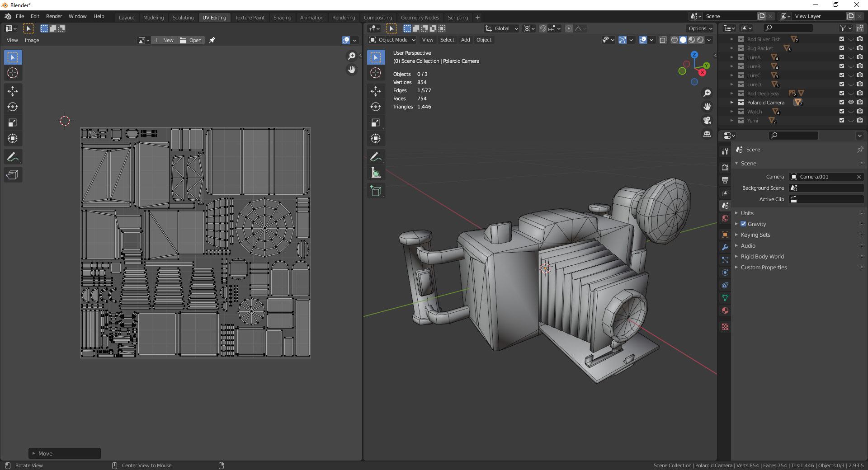This screenshot has width=868, height=470.
Task: Select the 3D viewport Annotate tool
Action: pyautogui.click(x=376, y=157)
